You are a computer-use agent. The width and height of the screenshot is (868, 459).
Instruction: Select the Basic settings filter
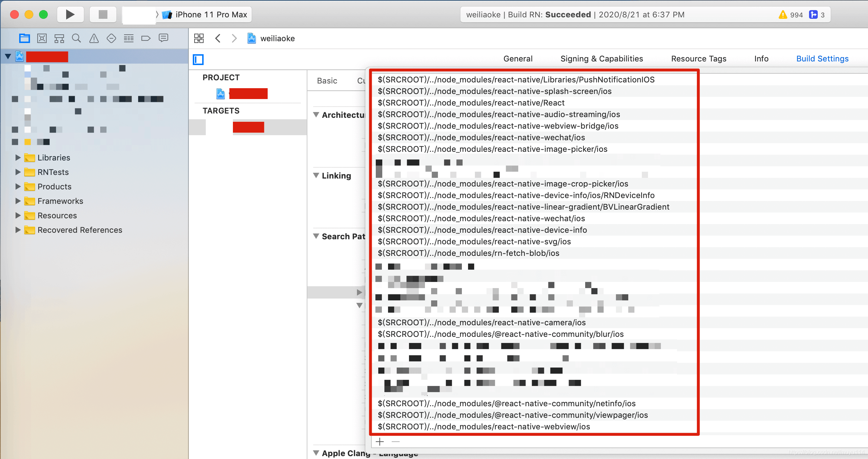click(x=327, y=81)
